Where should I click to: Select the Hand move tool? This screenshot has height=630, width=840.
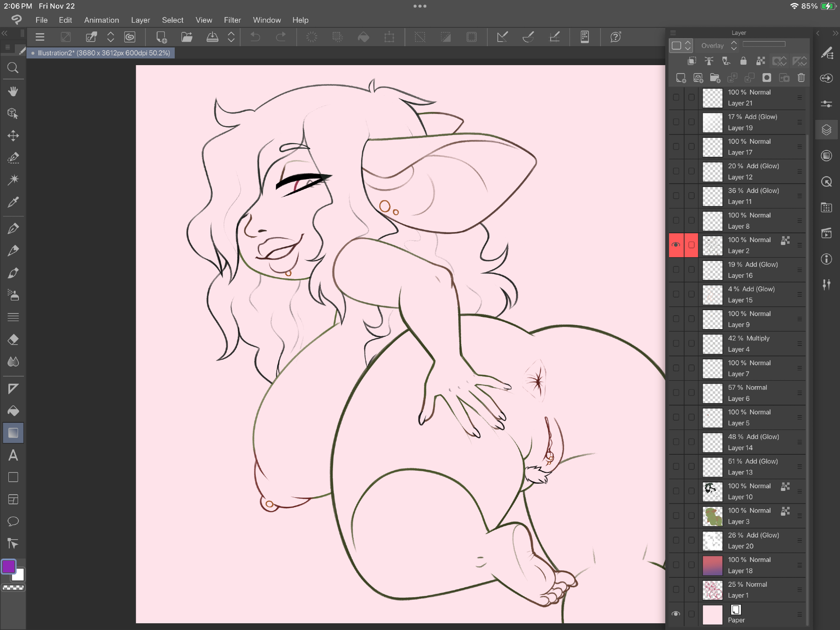pyautogui.click(x=13, y=91)
